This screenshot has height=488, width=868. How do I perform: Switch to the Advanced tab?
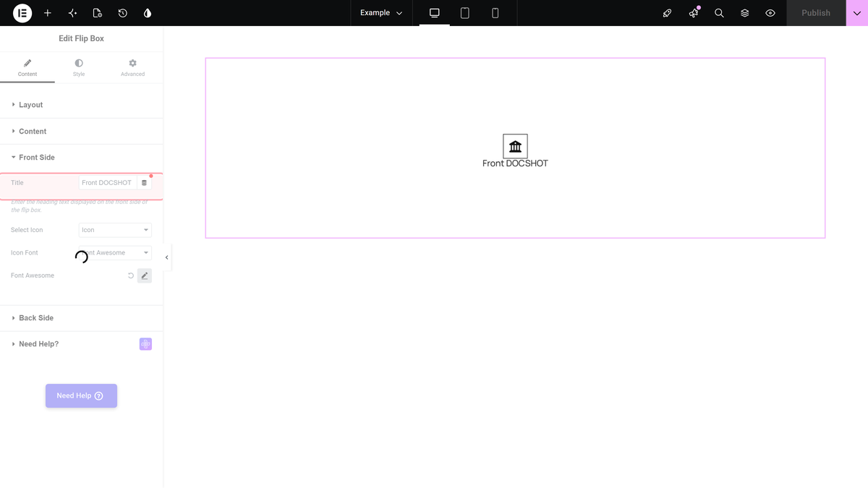132,68
